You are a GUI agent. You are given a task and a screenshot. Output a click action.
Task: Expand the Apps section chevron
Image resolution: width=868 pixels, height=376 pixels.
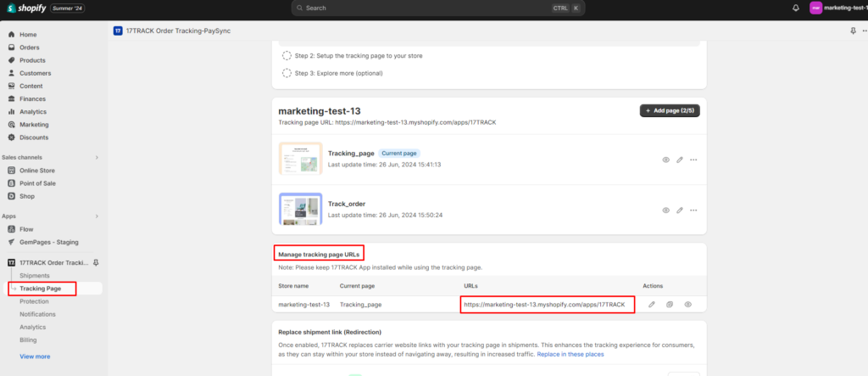(97, 216)
